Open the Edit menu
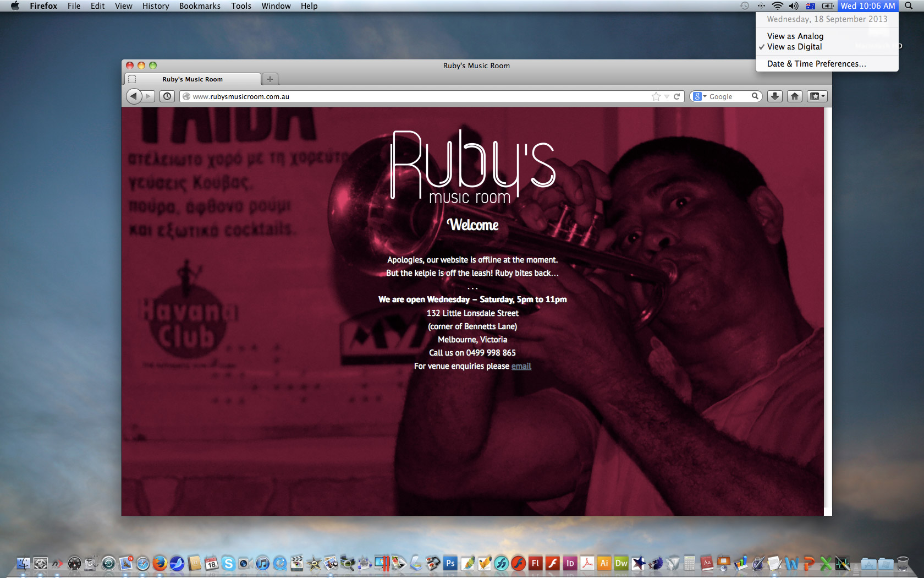The image size is (924, 578). 97,6
